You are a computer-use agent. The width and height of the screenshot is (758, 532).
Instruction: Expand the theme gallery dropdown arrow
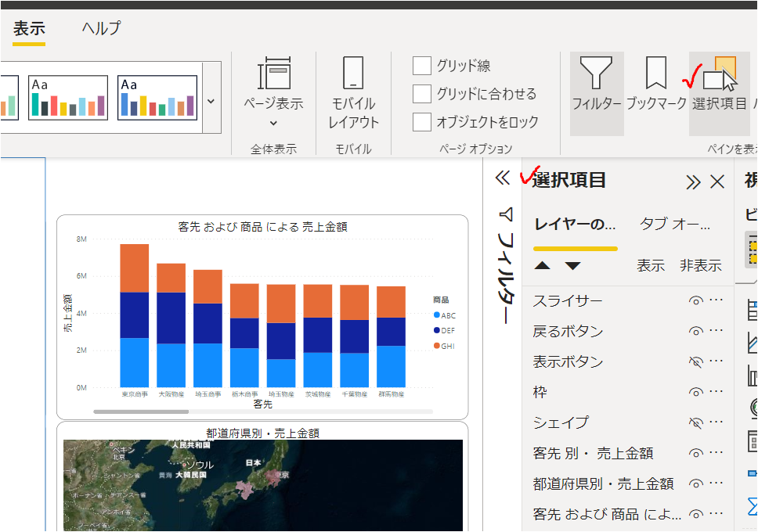211,101
